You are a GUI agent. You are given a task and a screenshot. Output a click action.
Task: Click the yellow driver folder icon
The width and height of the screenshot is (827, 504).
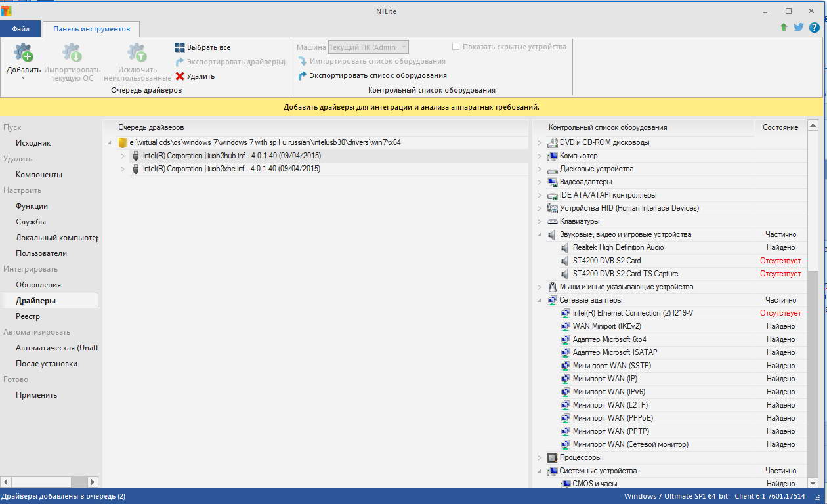click(x=122, y=142)
